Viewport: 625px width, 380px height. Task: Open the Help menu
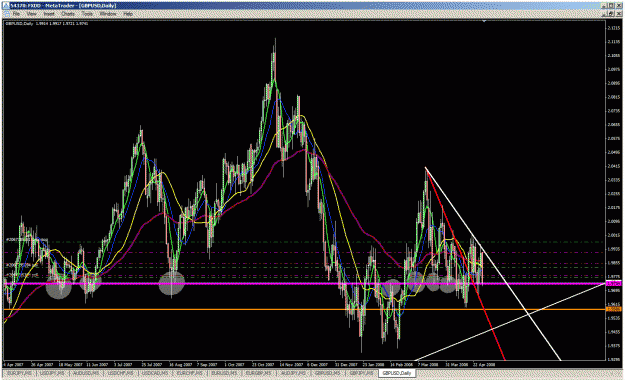tap(128, 14)
